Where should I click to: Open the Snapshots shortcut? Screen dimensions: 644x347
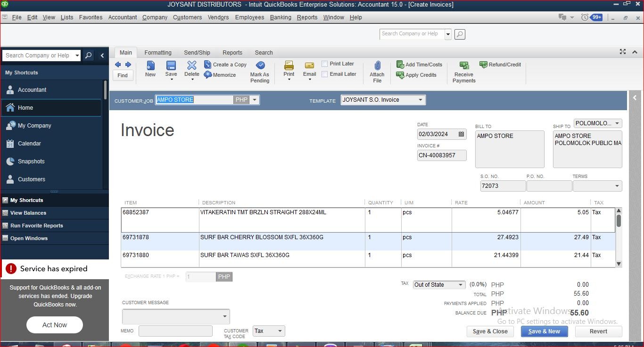51,161
